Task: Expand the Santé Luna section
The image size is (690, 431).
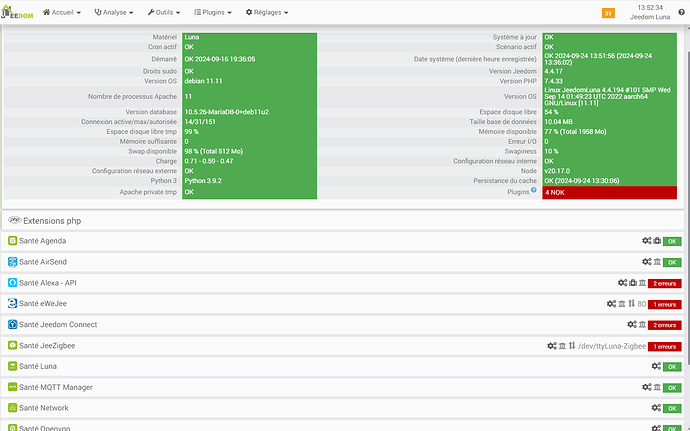Action: 342,366
